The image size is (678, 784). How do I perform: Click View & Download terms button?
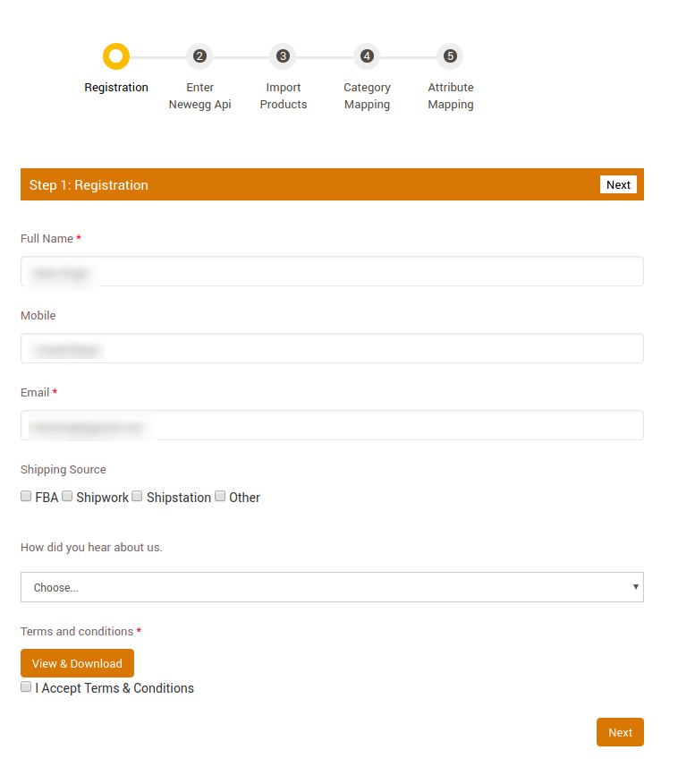[x=77, y=663]
